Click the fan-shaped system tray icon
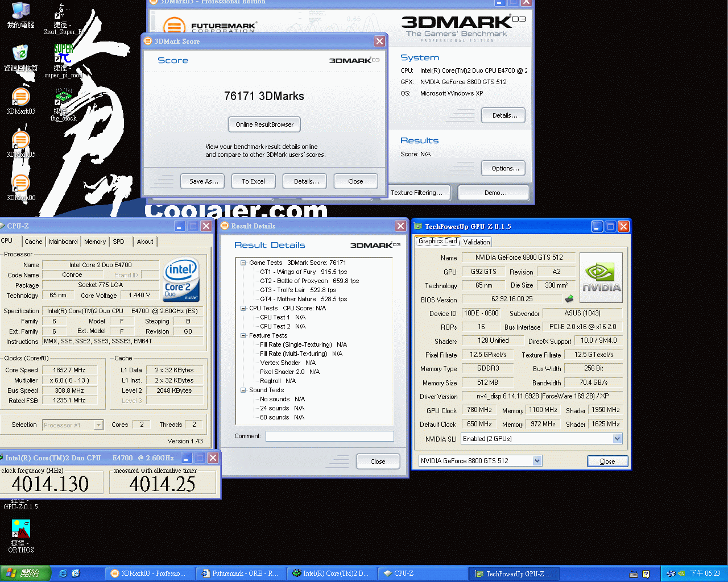 point(670,573)
